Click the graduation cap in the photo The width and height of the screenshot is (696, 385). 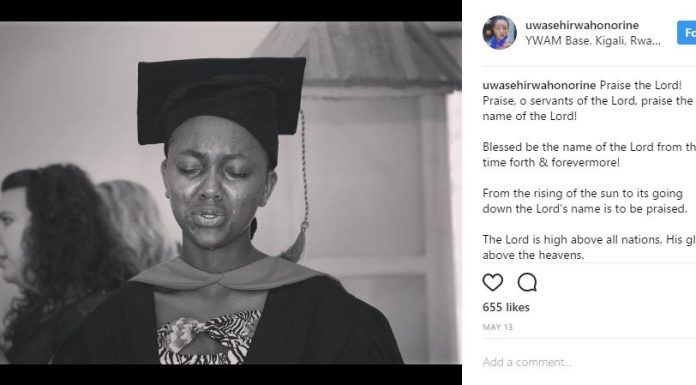point(221,107)
